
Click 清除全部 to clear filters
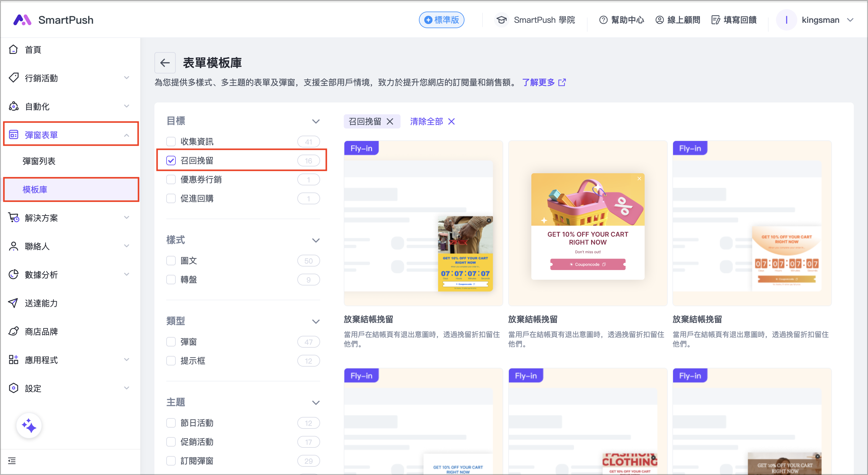(x=427, y=121)
